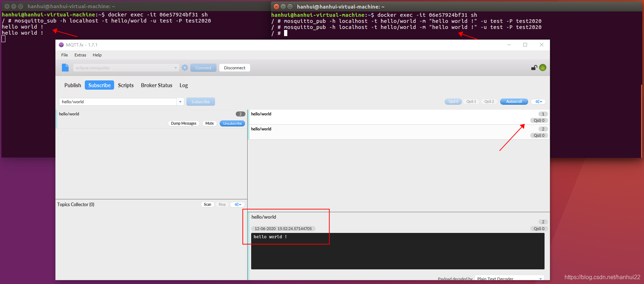
Task: Expand the eclipse-mosquitto profile dropdown
Action: [176, 68]
